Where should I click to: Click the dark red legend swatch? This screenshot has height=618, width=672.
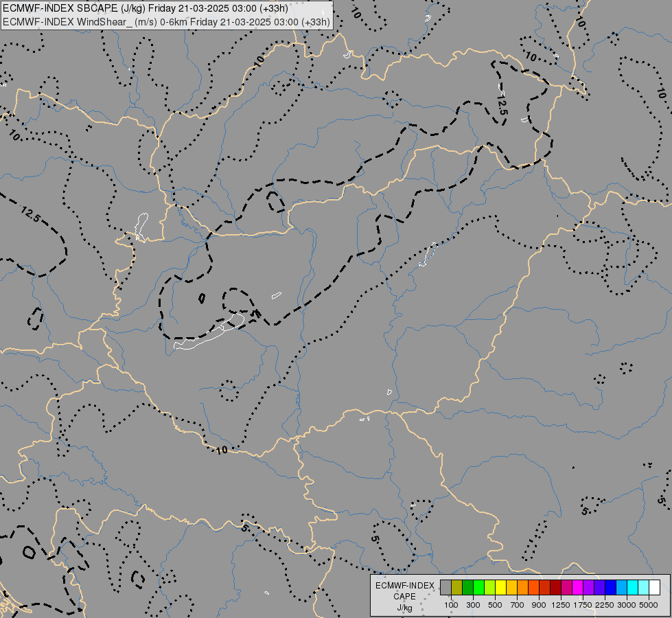pyautogui.click(x=555, y=587)
